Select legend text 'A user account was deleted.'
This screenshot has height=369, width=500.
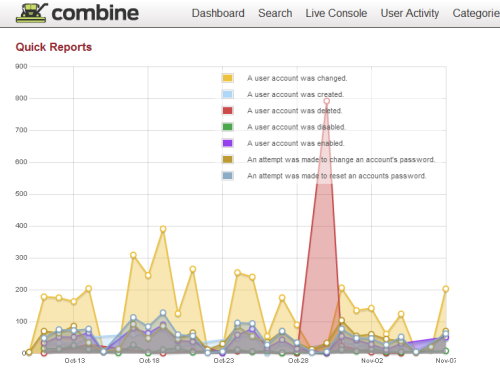[x=295, y=111]
